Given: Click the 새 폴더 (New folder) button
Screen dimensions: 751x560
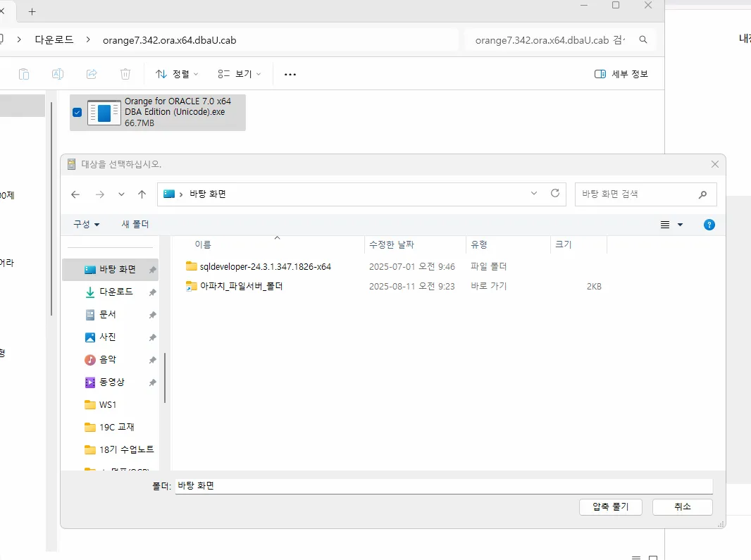Looking at the screenshot, I should click(x=135, y=224).
